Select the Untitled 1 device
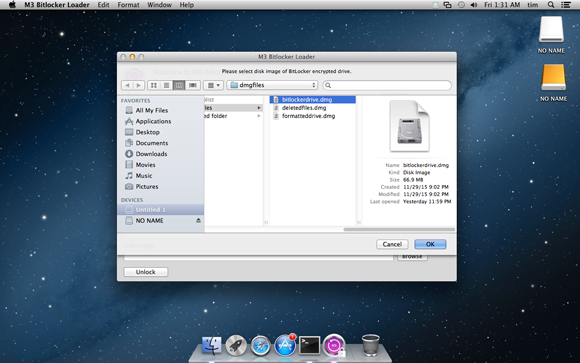The height and width of the screenshot is (363, 580). [161, 210]
